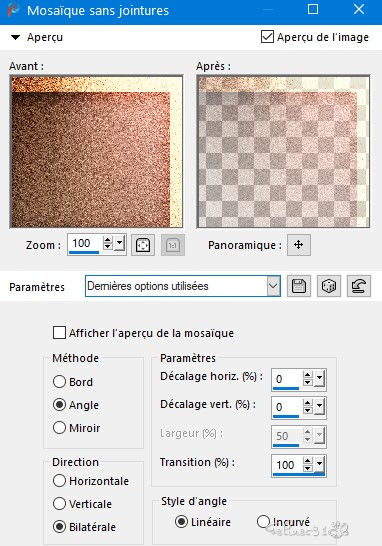Screen dimensions: 382x546
Task: Increase Décalage horiz. with up arrow
Action: coord(307,375)
